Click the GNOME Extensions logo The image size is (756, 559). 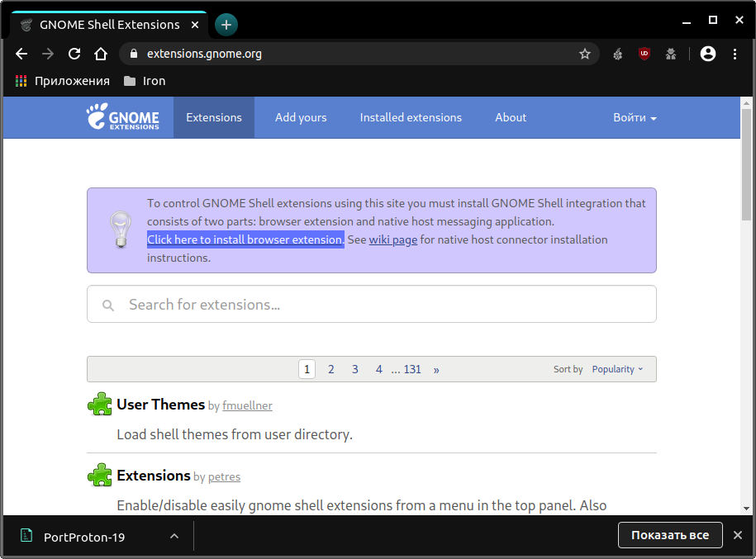(123, 117)
